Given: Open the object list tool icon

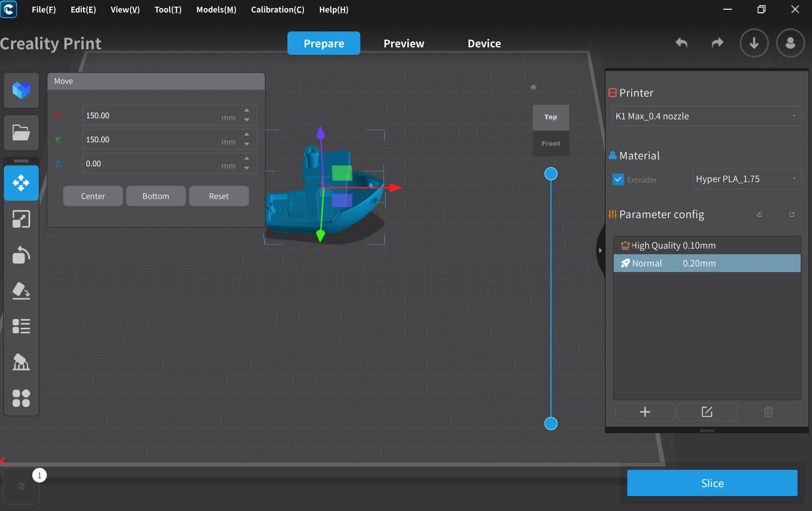Looking at the screenshot, I should 21,327.
